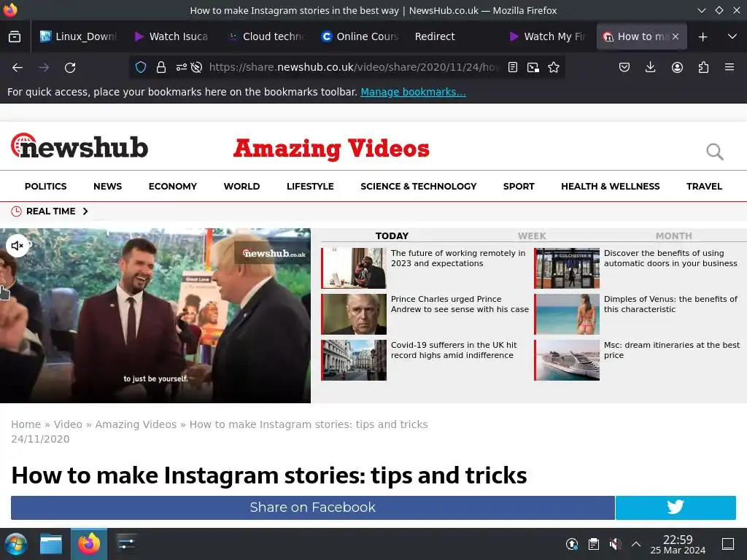The image size is (747, 560).
Task: Switch to Redirect tab
Action: pyautogui.click(x=452, y=36)
